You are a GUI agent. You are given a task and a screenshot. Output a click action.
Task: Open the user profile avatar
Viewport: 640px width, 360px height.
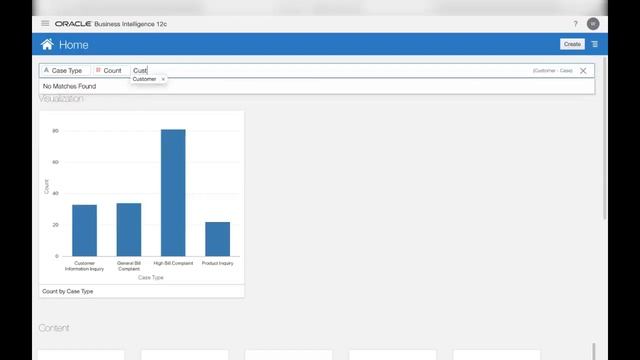click(x=593, y=24)
